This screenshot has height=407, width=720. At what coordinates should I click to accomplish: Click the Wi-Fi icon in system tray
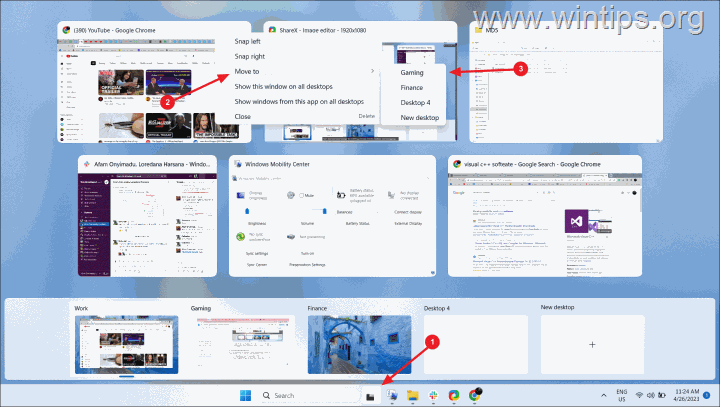(x=638, y=396)
